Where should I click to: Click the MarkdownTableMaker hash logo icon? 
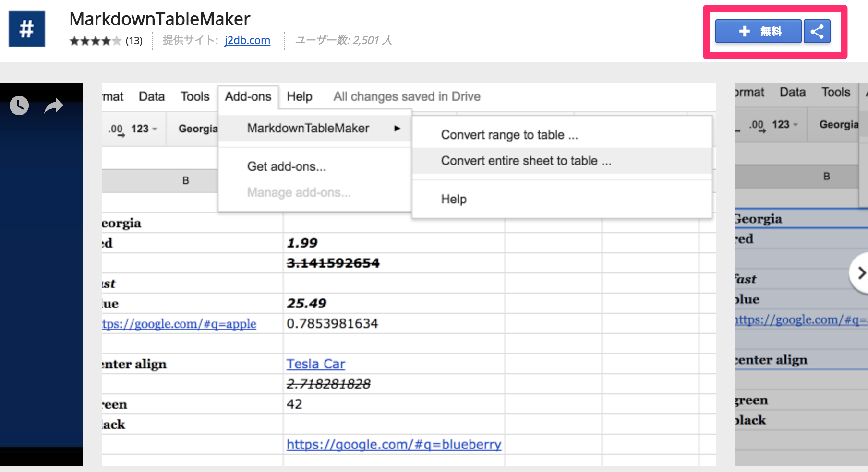coord(26,29)
